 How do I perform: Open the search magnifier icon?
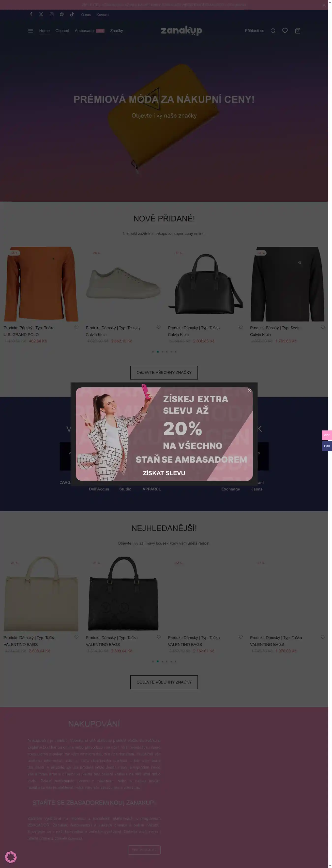[x=273, y=31]
